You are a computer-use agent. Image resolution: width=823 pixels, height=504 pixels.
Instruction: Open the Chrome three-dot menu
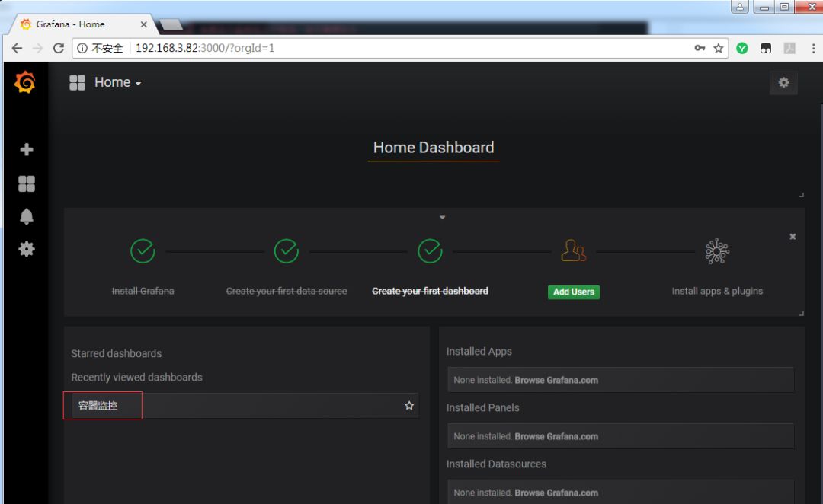(814, 48)
